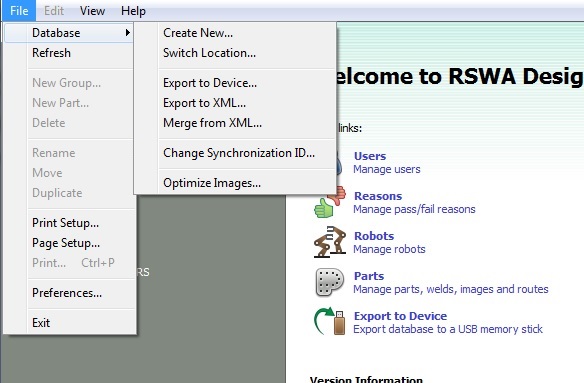Click the Reasons thumbs up/down icon
584x383 pixels.
tap(329, 203)
